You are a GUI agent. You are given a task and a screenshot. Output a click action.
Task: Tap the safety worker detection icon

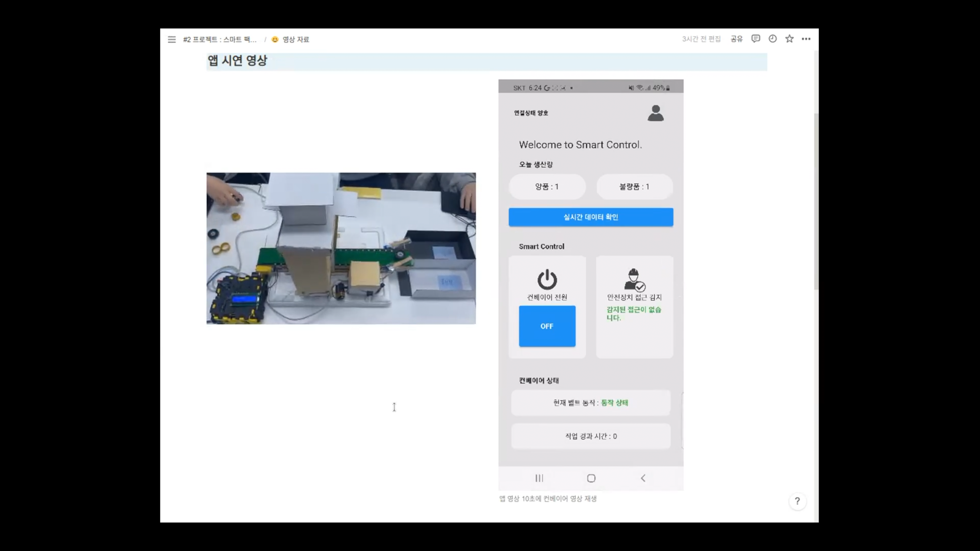coord(634,280)
